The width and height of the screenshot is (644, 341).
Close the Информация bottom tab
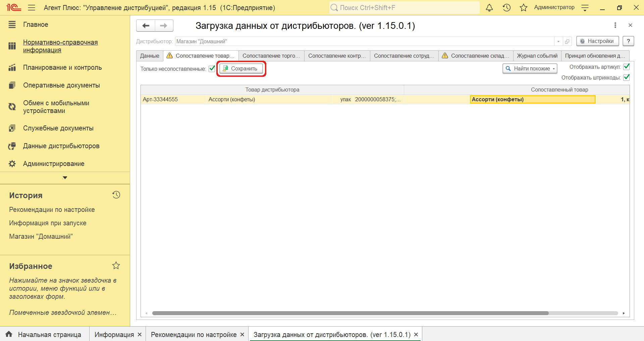tap(140, 335)
